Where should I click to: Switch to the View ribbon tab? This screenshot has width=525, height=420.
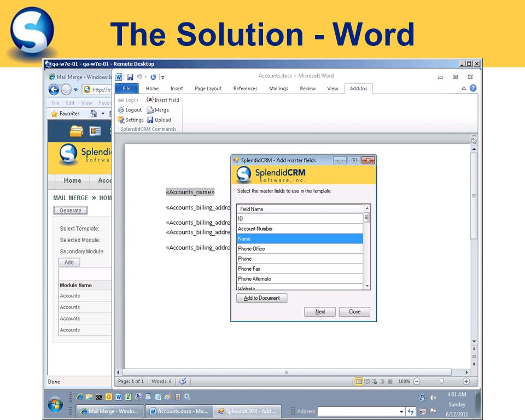point(332,89)
